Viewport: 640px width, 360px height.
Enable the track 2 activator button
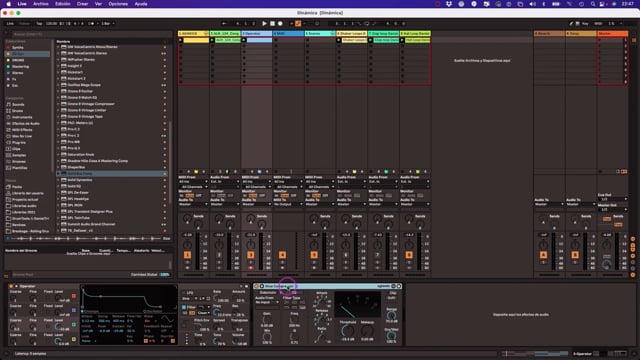pos(219,255)
